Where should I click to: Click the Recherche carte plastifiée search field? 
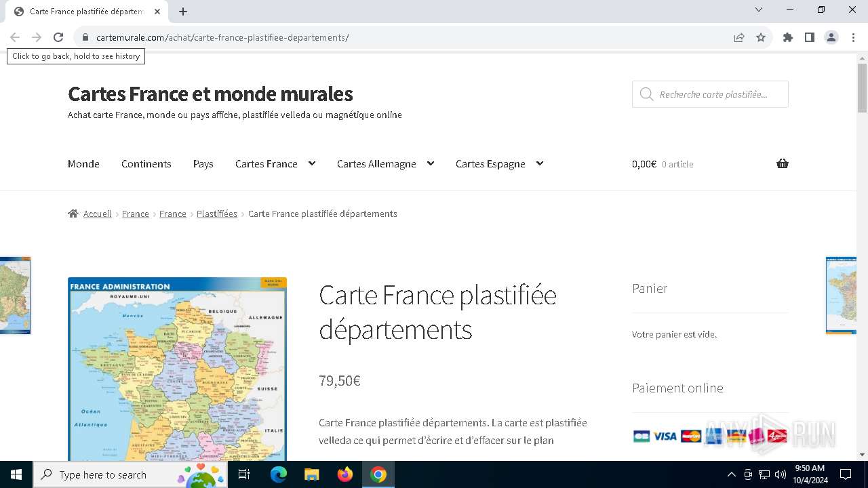pyautogui.click(x=710, y=94)
